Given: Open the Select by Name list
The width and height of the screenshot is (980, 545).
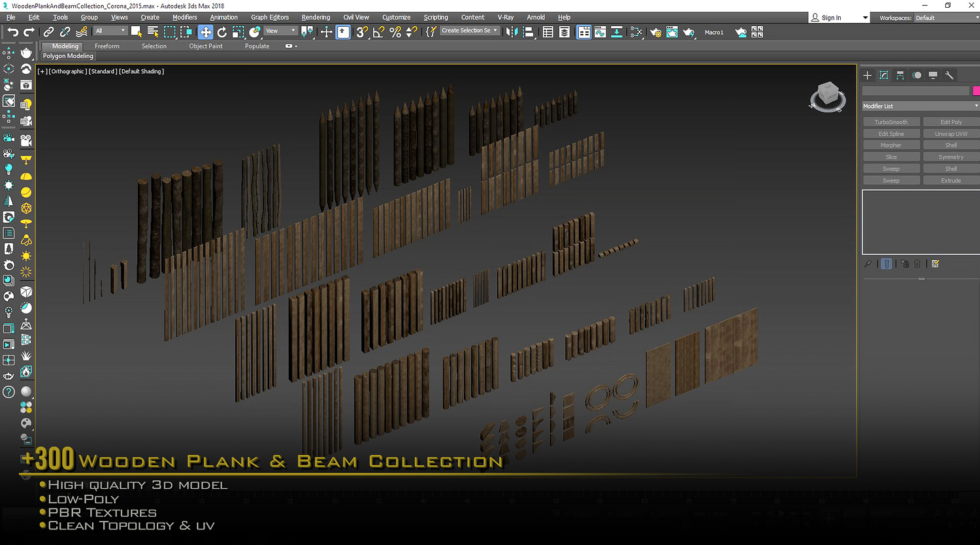Looking at the screenshot, I should pyautogui.click(x=153, y=32).
